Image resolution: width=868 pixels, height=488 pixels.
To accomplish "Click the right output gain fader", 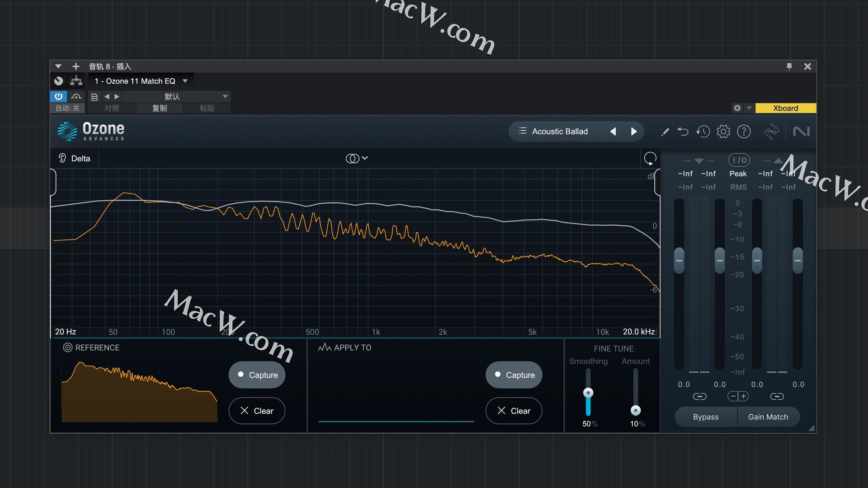I will (x=798, y=260).
